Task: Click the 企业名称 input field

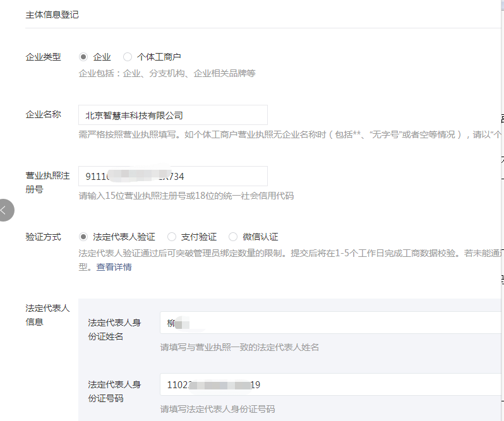Action: (173, 115)
